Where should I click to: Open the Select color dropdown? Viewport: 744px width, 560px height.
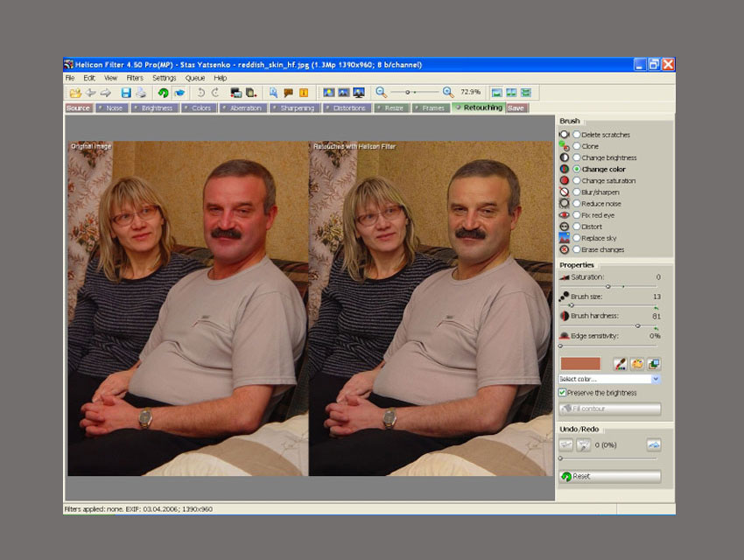pos(609,379)
